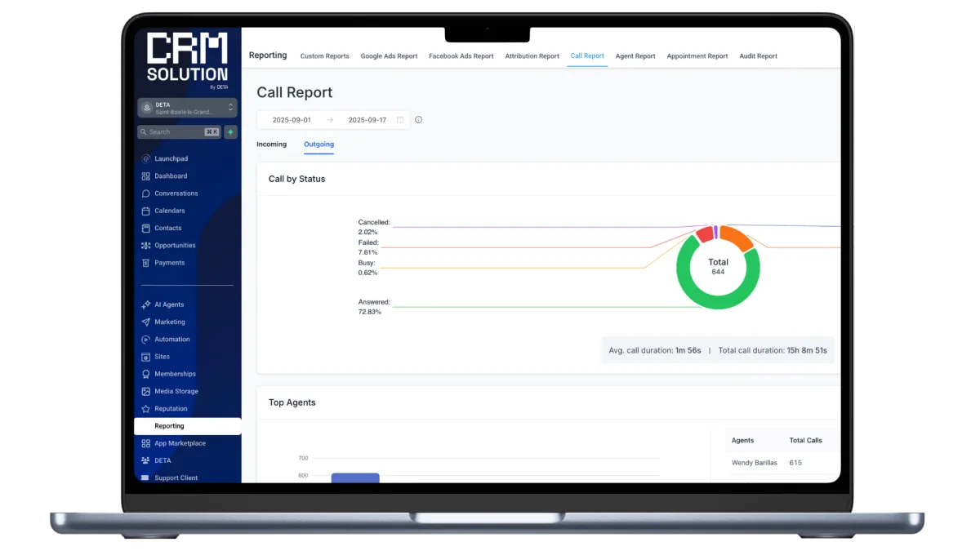The width and height of the screenshot is (980, 551).
Task: Open Marketing via its paper plane icon
Action: (145, 322)
